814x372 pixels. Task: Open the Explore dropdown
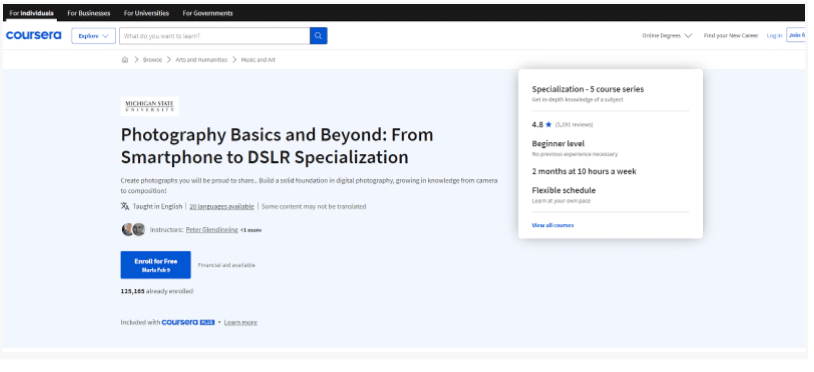93,36
